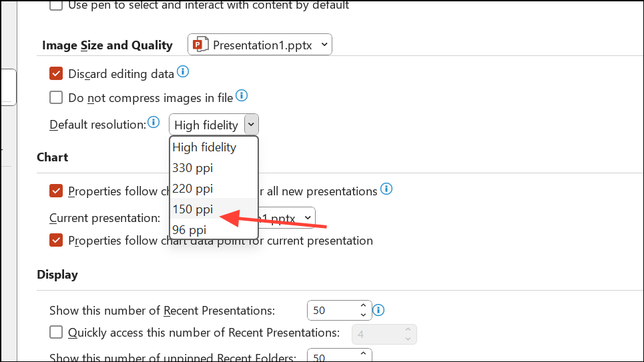
Task: Pick 96 ppi from the dropdown list
Action: click(x=190, y=230)
